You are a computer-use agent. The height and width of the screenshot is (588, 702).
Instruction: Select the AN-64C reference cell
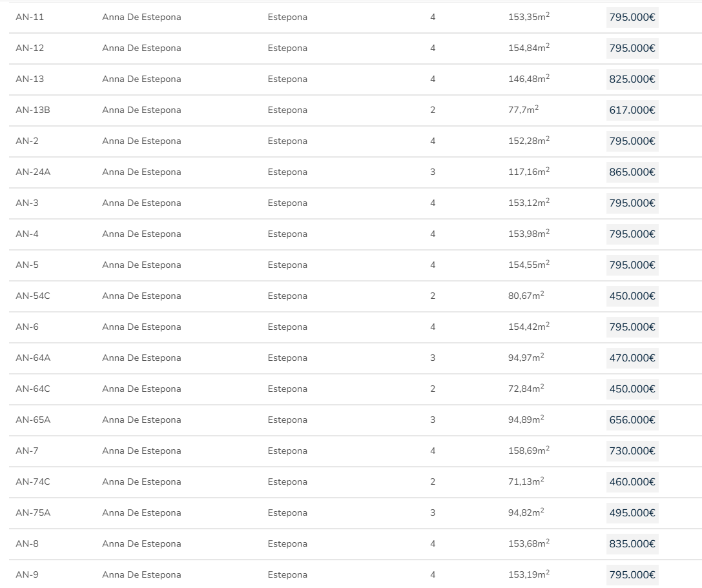[x=33, y=389]
